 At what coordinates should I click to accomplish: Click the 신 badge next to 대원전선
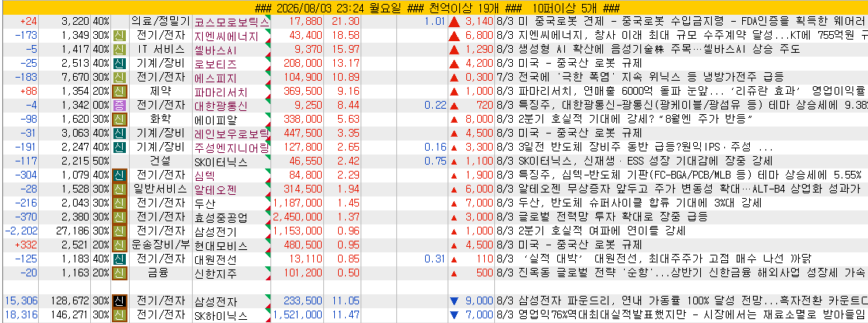[119, 259]
